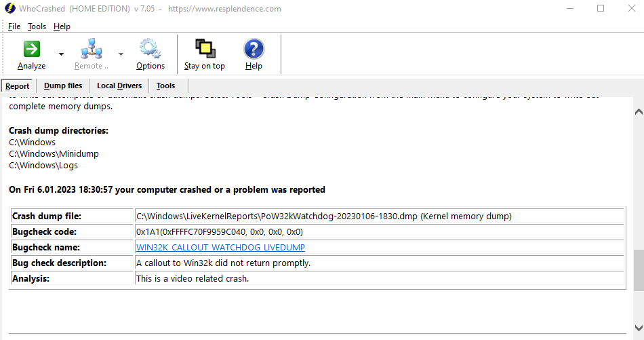The width and height of the screenshot is (644, 340).
Task: Open Help via the question mark icon
Action: coord(254,49)
